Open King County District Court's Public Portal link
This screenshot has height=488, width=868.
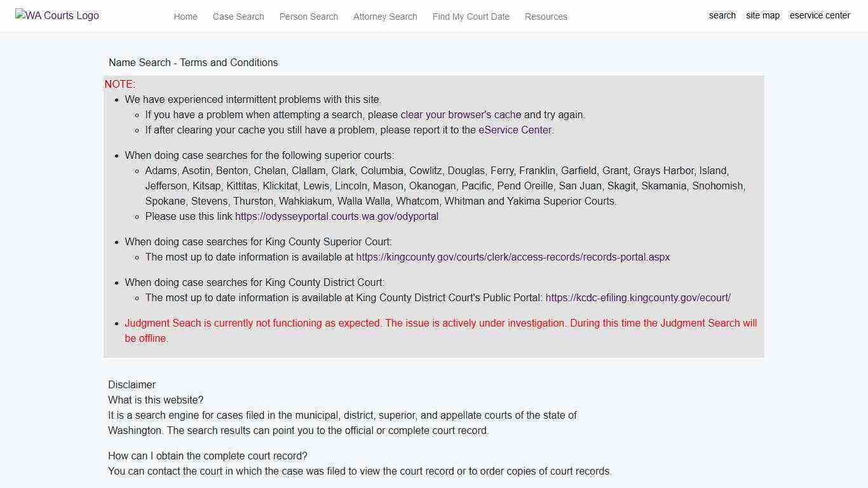pos(638,297)
